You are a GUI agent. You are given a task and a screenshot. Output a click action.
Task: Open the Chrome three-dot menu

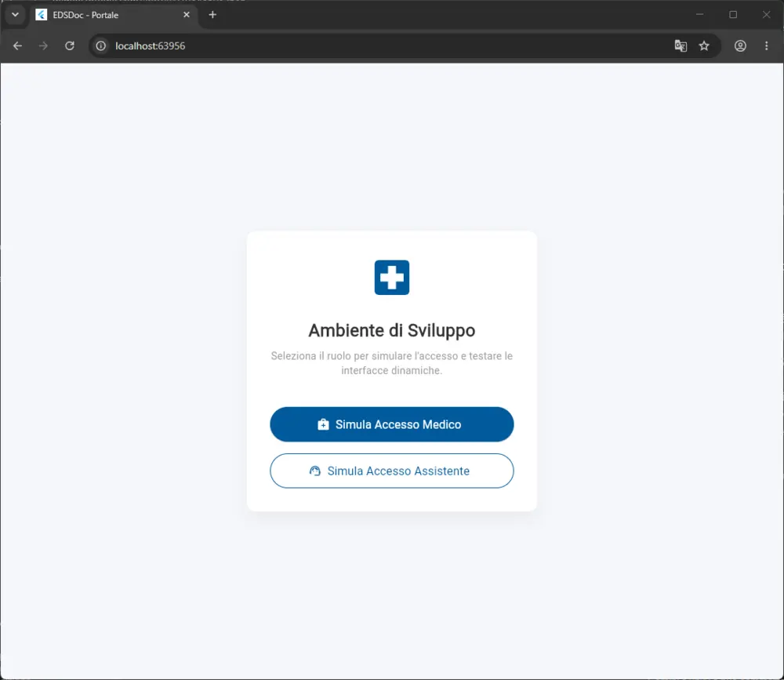[767, 46]
